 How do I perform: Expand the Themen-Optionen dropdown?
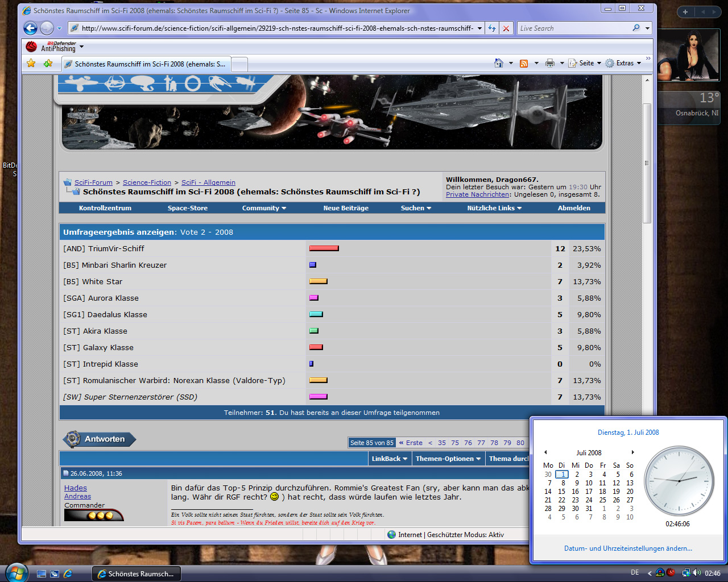click(x=448, y=459)
